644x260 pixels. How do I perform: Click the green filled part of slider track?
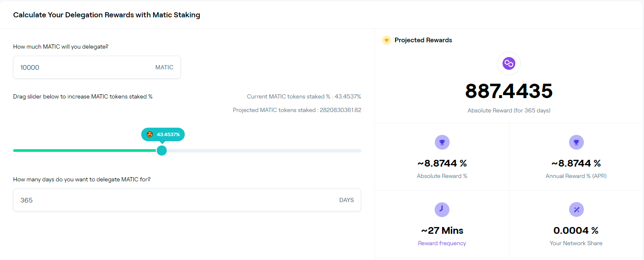click(x=85, y=151)
